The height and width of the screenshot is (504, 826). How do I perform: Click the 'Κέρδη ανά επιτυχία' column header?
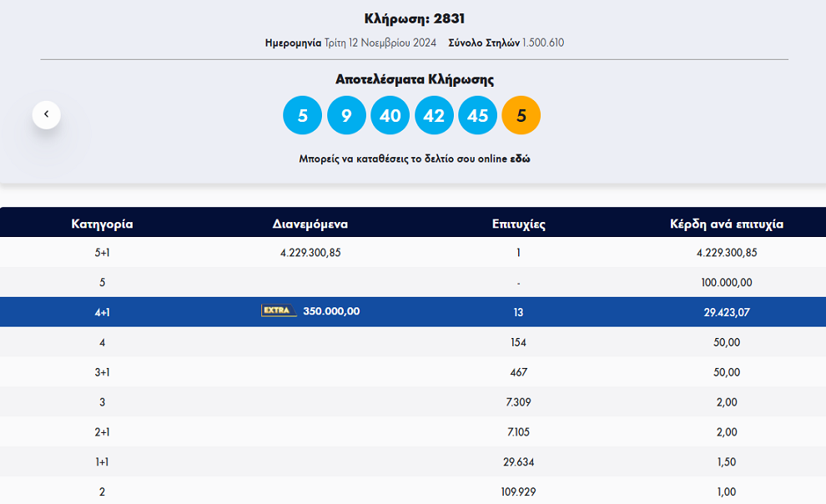[x=727, y=224]
